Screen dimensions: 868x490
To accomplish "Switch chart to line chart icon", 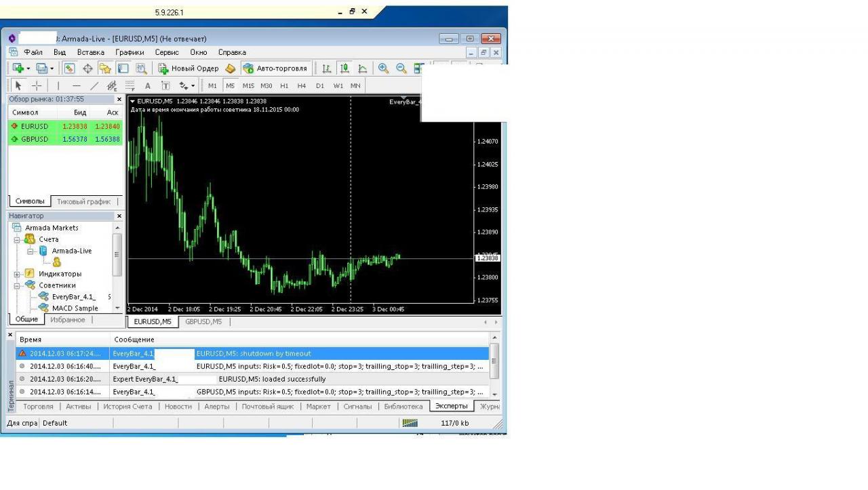I will tap(363, 68).
